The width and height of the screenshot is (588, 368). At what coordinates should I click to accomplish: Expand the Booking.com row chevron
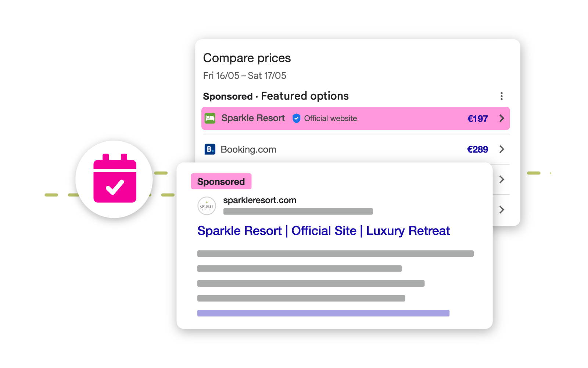502,149
